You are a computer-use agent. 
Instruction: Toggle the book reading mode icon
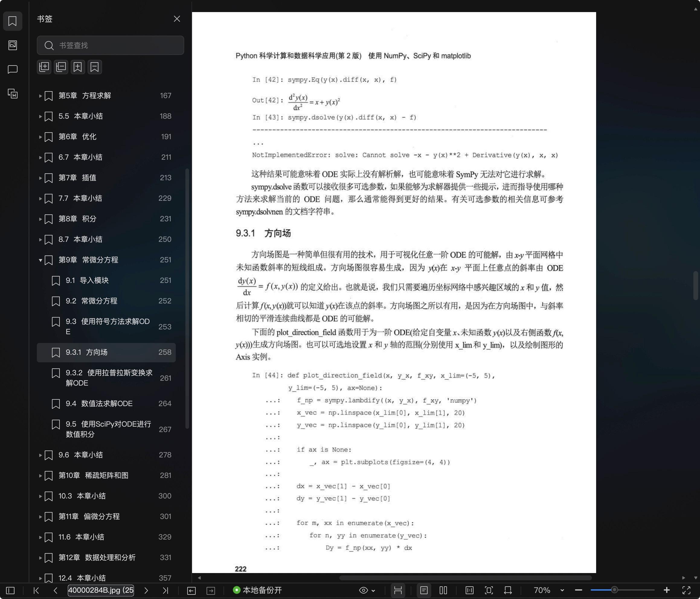[x=469, y=591]
